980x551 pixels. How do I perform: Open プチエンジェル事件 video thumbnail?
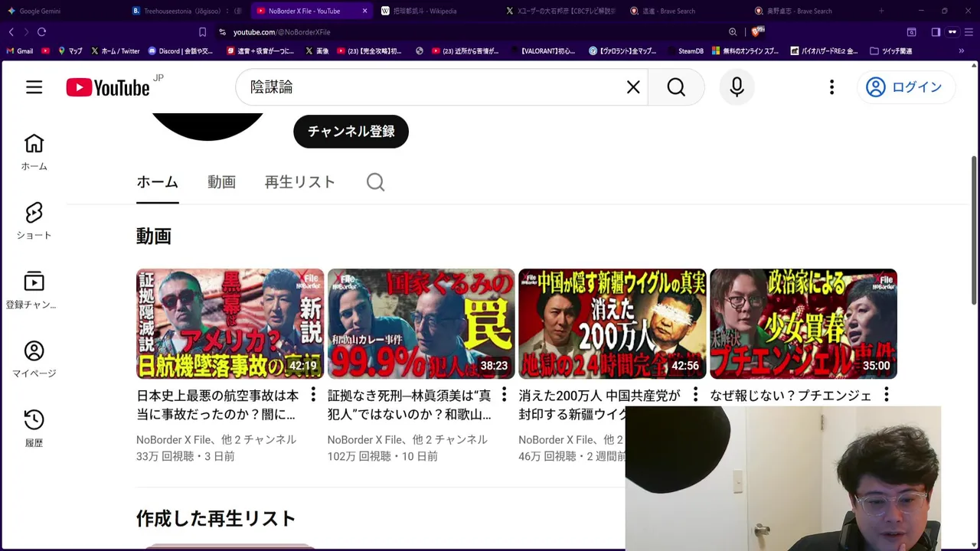coord(803,324)
